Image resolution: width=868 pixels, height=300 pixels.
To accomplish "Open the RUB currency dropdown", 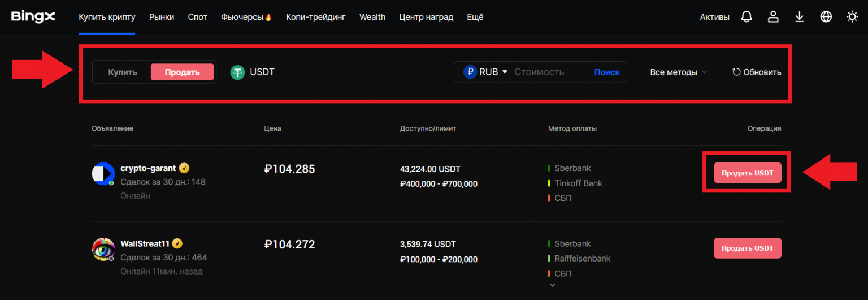I will pos(486,72).
